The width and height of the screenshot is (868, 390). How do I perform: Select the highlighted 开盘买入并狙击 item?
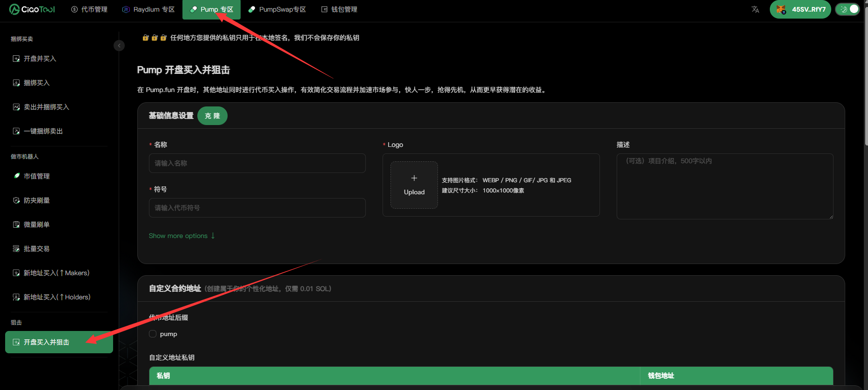[59, 342]
